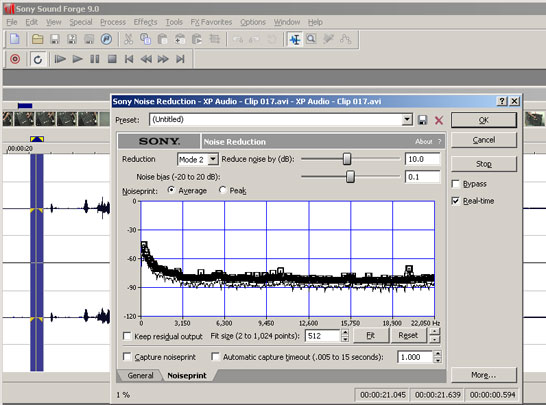Screen dimensions: 546x405
Task: Select Average noiseprint radio button
Action: point(171,190)
